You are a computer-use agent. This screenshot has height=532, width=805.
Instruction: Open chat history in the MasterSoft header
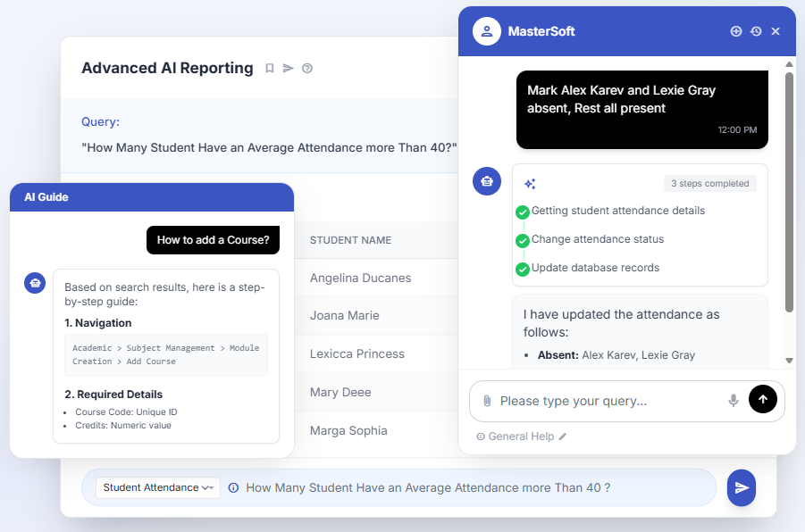coord(756,31)
